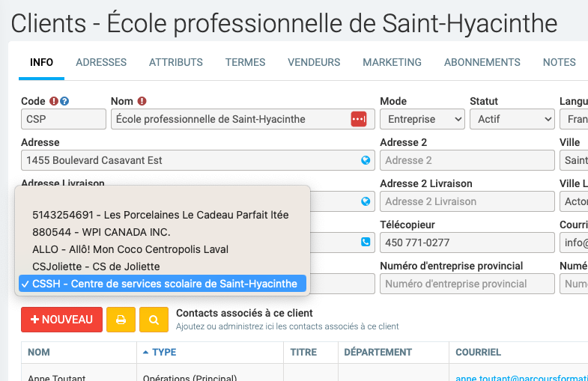Click the yellow search icon button
Viewport: 588px width, 381px height.
click(154, 320)
